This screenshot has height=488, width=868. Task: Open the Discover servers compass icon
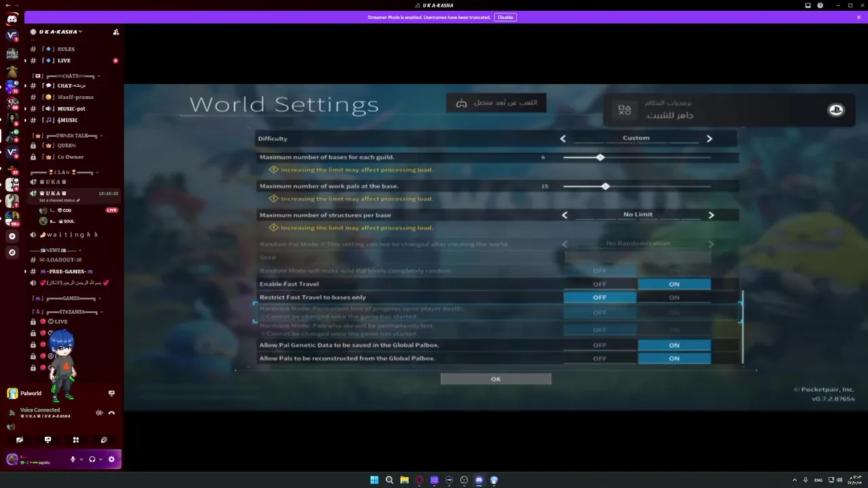pos(12,252)
